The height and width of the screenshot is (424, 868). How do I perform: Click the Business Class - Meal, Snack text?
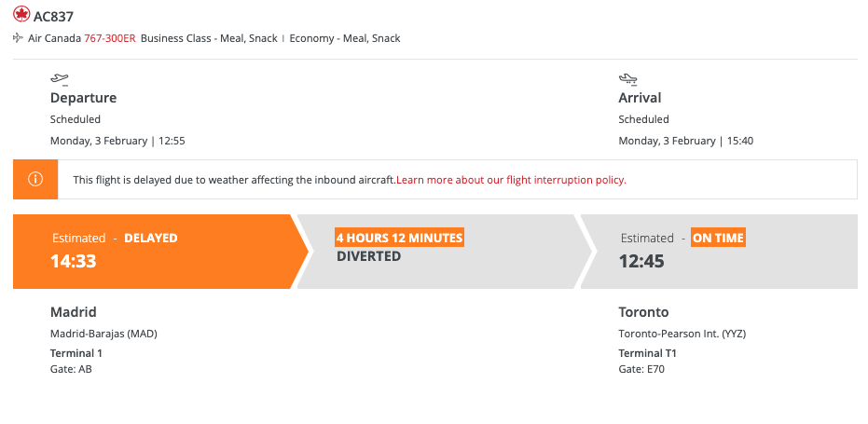point(209,38)
